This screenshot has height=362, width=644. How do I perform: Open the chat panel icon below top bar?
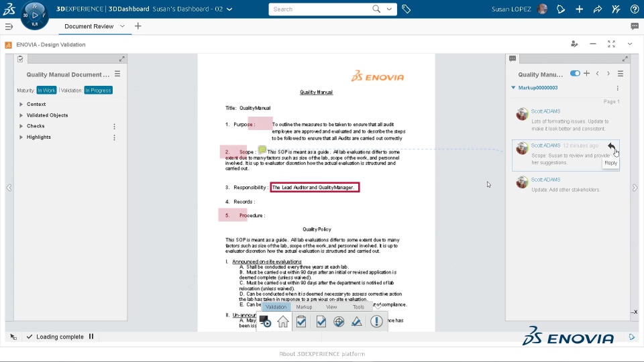[x=635, y=26]
